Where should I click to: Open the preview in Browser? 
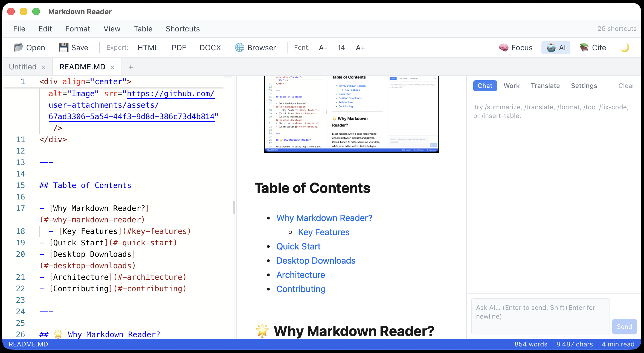tap(256, 48)
